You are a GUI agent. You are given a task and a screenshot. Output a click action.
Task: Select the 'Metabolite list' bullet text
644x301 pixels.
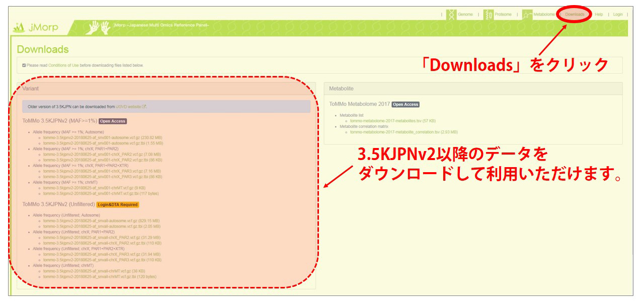352,115
